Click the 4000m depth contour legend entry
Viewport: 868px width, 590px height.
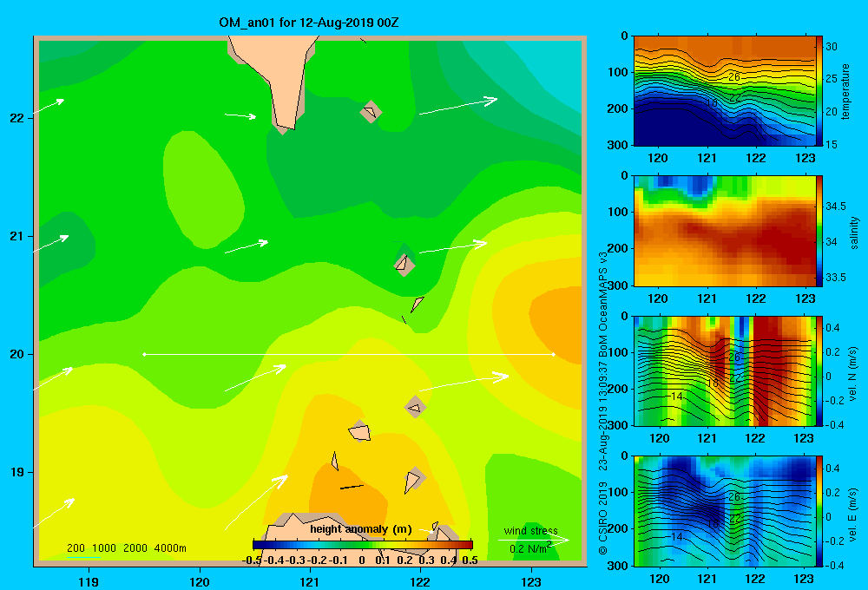(x=170, y=548)
